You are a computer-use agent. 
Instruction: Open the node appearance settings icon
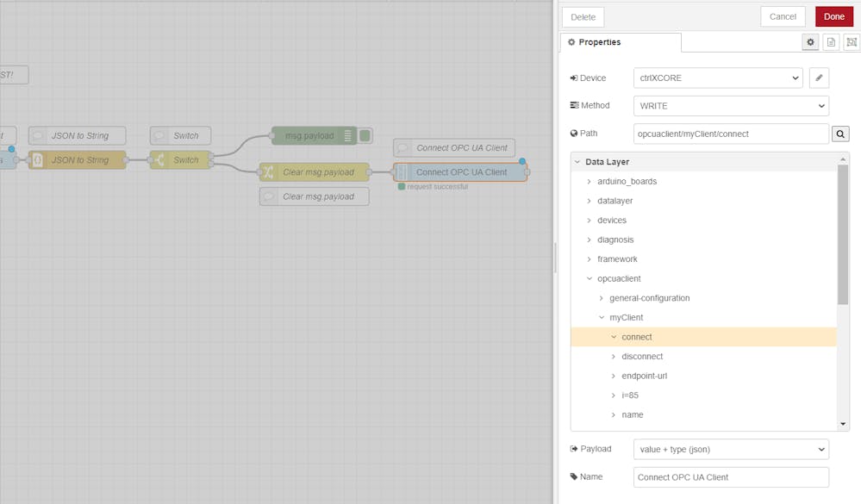tap(852, 42)
